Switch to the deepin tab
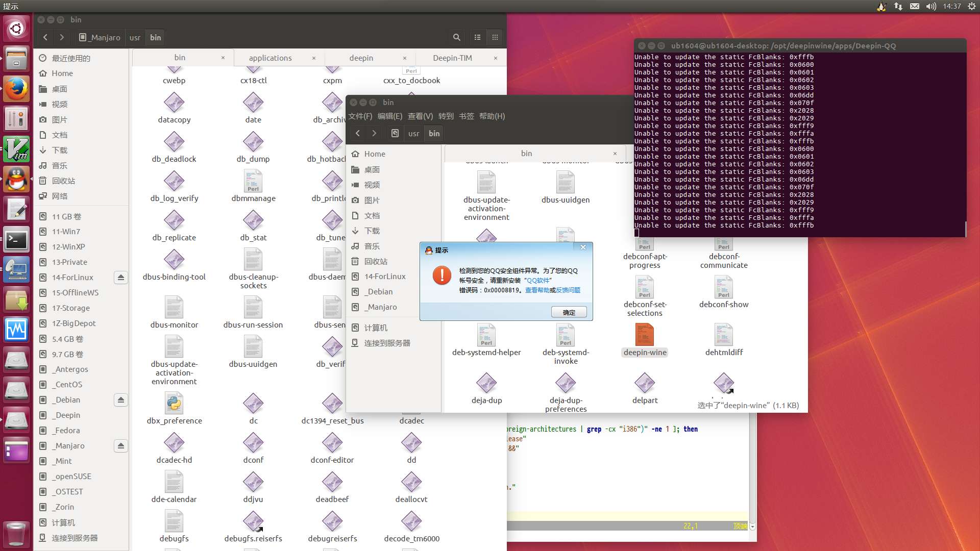The width and height of the screenshot is (980, 551). point(361,58)
